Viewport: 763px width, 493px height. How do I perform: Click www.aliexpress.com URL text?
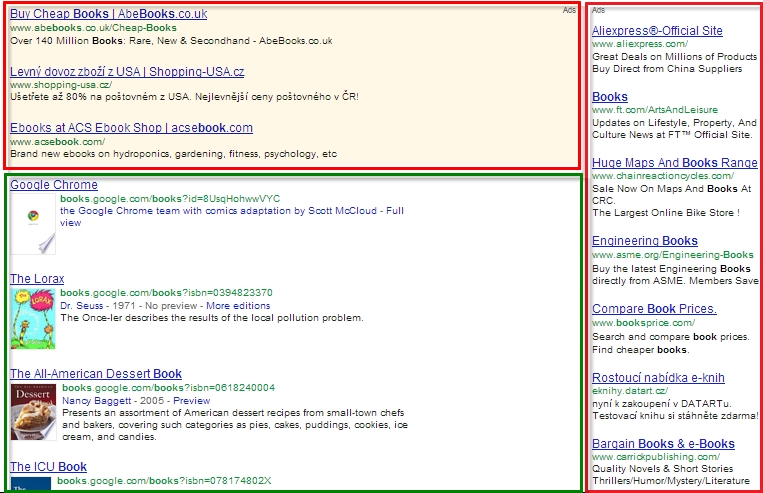click(640, 44)
